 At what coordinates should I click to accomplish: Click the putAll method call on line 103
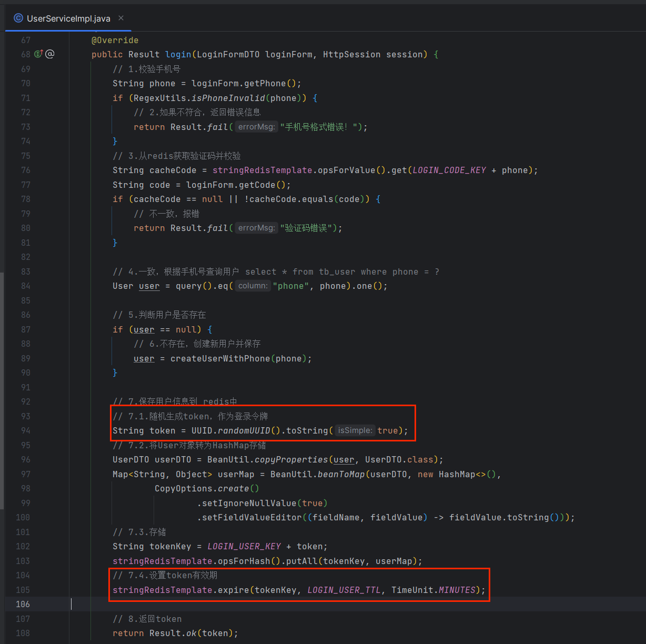(302, 561)
